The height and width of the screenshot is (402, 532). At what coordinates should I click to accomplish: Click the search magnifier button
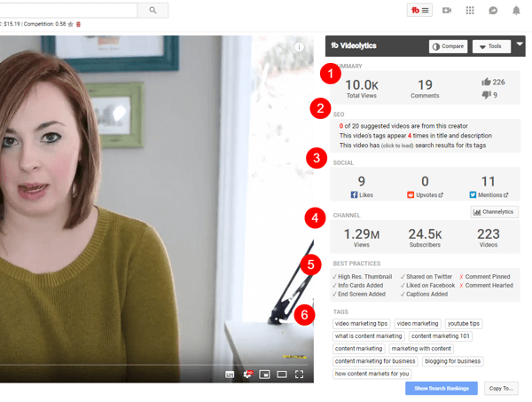click(153, 11)
